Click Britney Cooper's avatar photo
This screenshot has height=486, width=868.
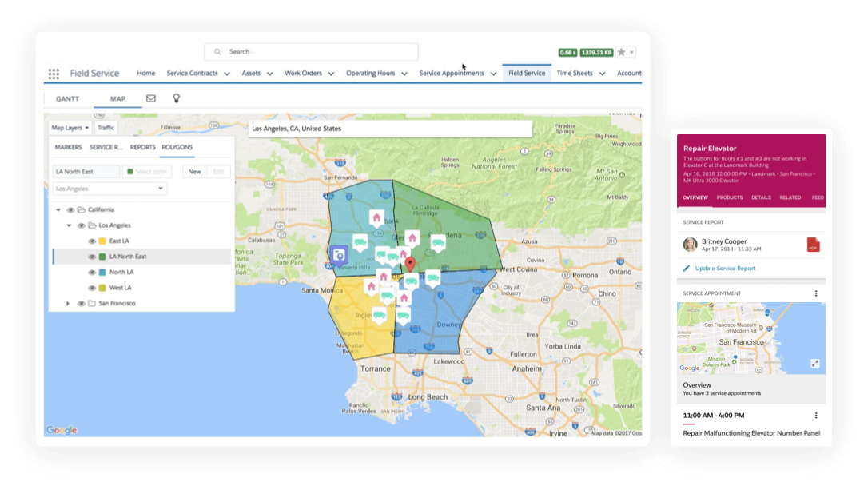coord(690,245)
